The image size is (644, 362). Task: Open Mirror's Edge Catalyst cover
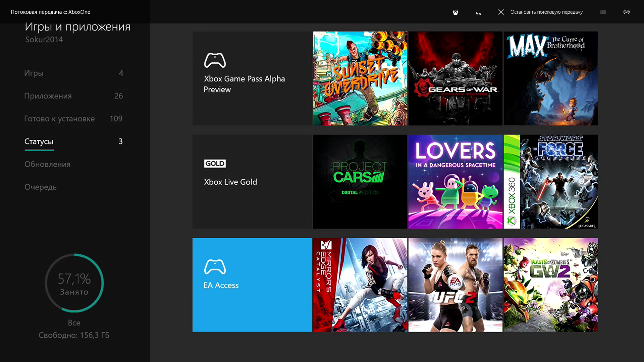360,285
